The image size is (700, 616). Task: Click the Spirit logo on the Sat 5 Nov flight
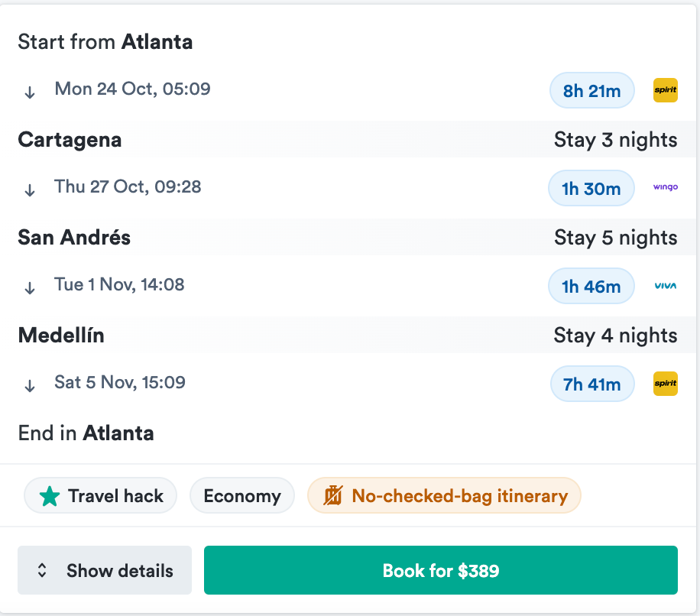tap(665, 384)
